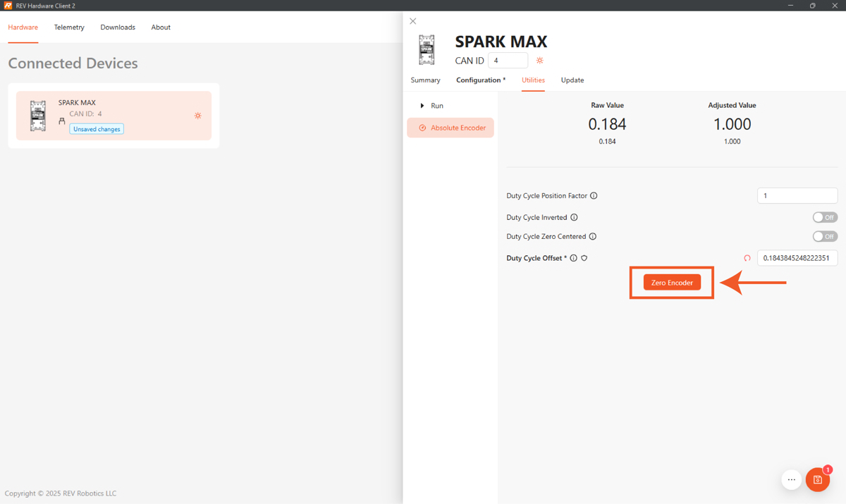Open the Update tab
The width and height of the screenshot is (846, 504).
pyautogui.click(x=572, y=80)
